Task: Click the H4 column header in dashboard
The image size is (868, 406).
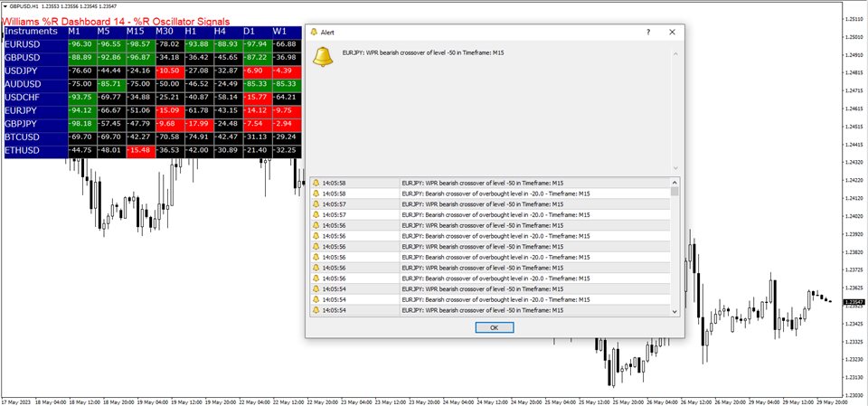Action: [x=221, y=32]
